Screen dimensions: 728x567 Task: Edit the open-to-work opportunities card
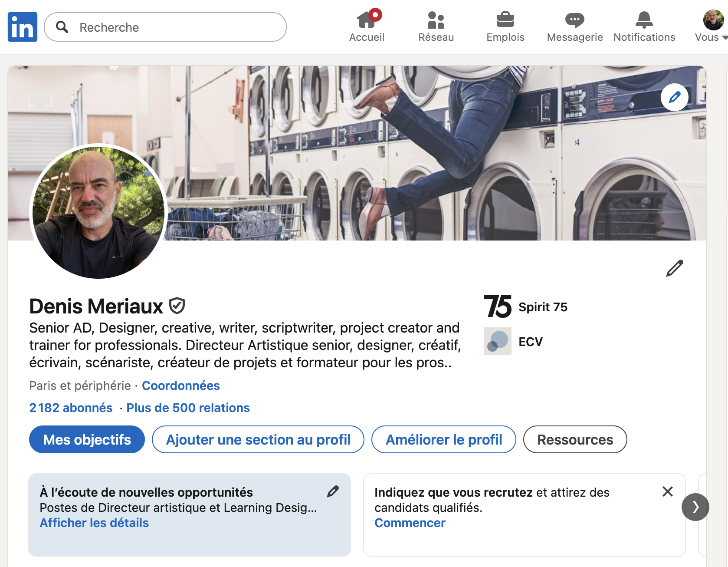tap(333, 491)
